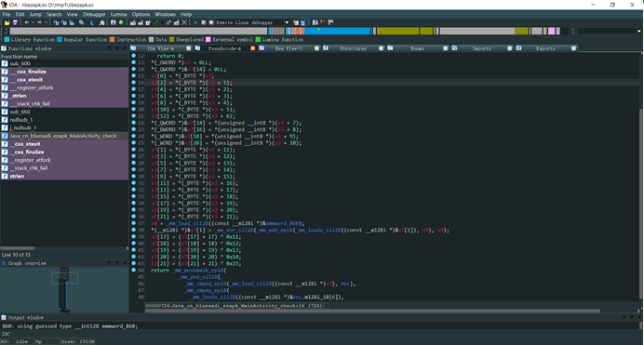Open the navigation band dropdown at far right
The image size is (644, 345).
[x=638, y=32]
